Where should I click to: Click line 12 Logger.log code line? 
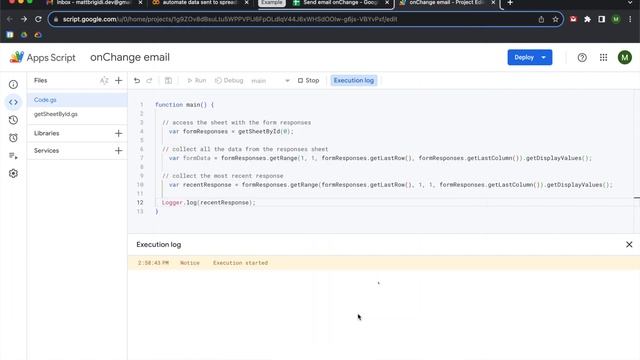click(208, 202)
